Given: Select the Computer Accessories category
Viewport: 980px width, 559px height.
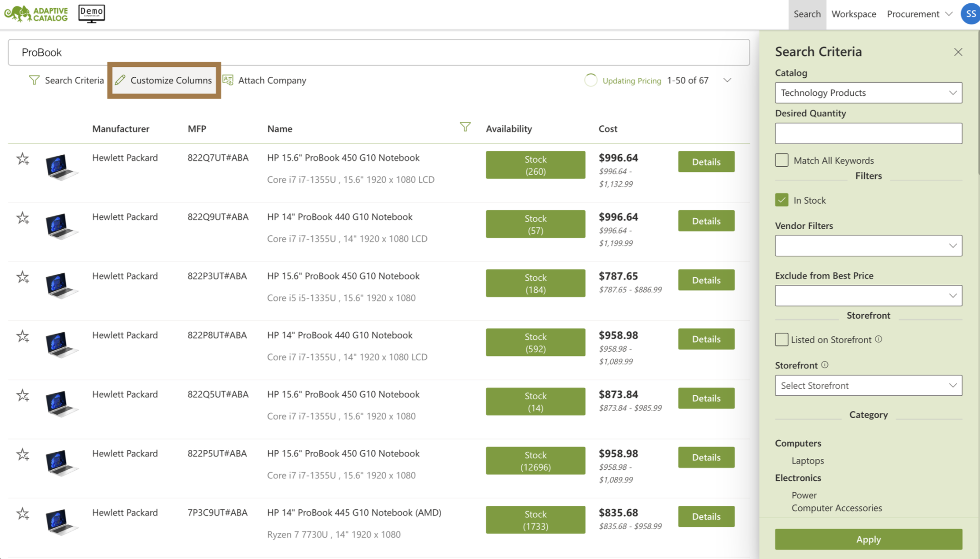Looking at the screenshot, I should [837, 508].
